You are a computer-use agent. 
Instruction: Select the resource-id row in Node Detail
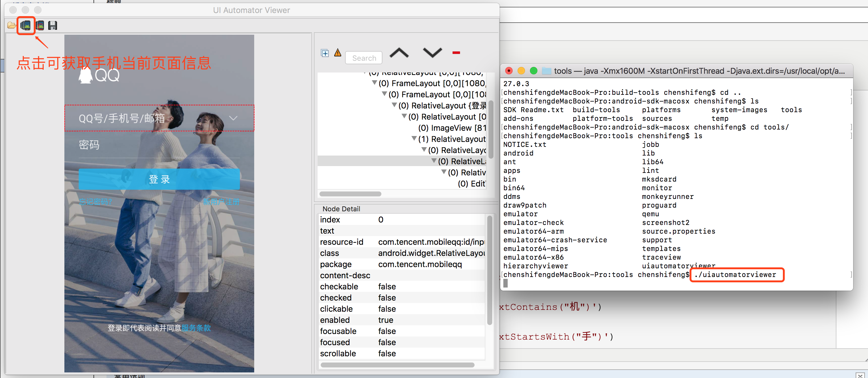401,242
